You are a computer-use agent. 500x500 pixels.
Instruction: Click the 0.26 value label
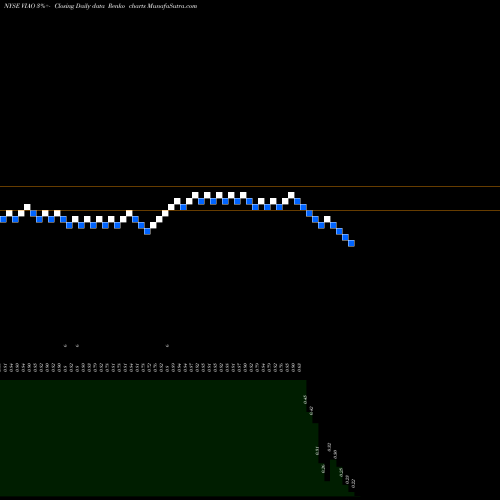323,469
